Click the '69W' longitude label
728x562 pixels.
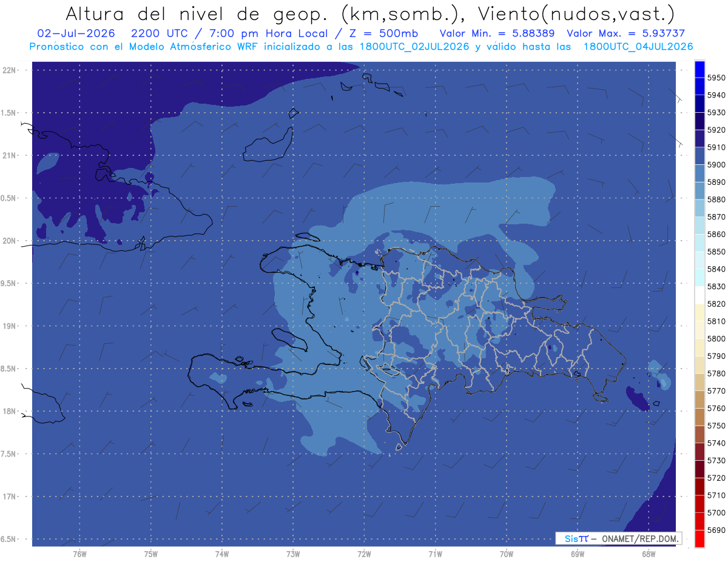(578, 554)
